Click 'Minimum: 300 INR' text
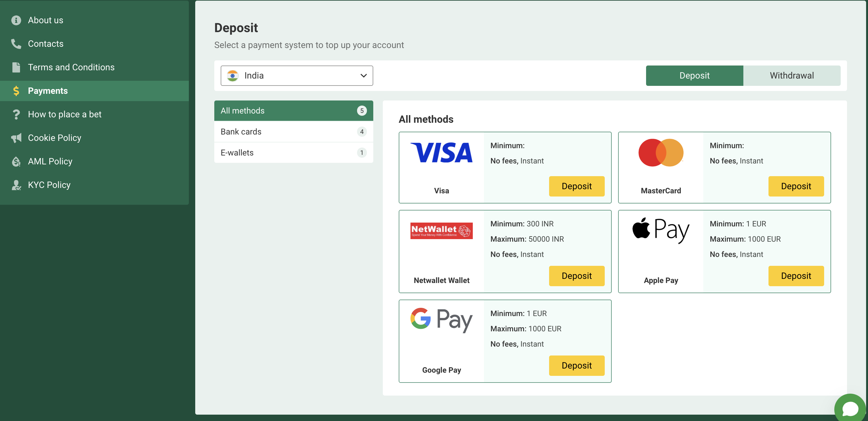The height and width of the screenshot is (421, 868). click(522, 224)
